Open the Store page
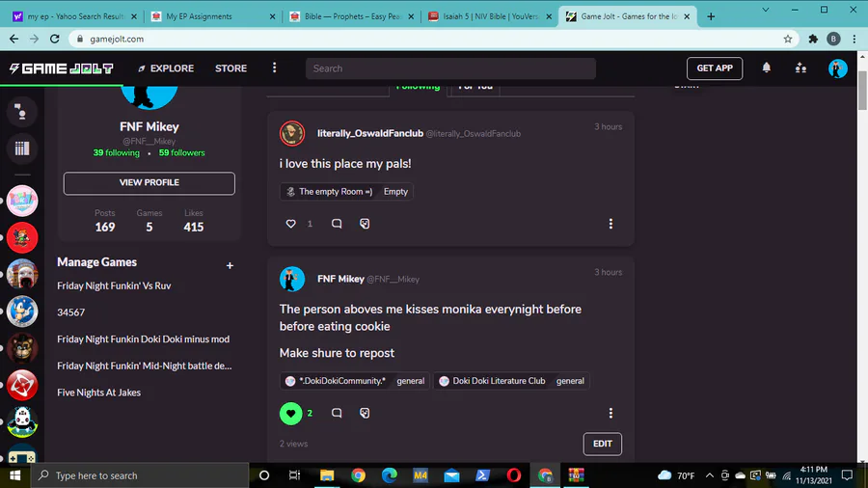Viewport: 868px width, 488px height. [x=231, y=68]
